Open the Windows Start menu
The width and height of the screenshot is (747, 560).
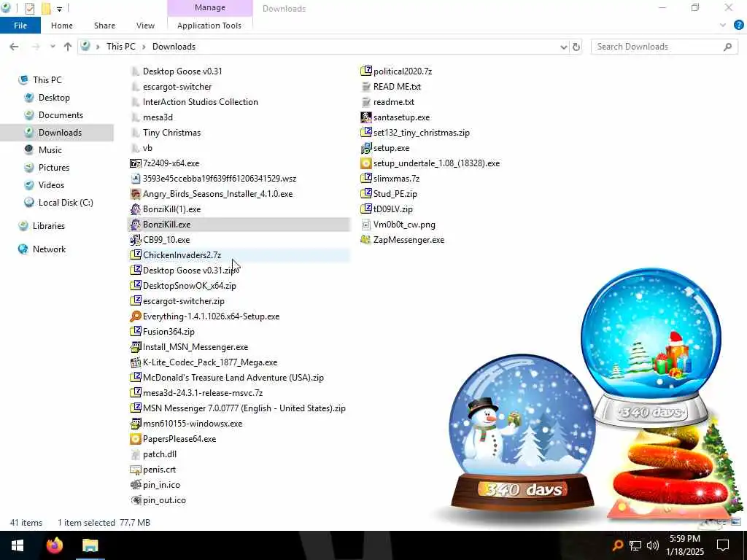pyautogui.click(x=18, y=545)
